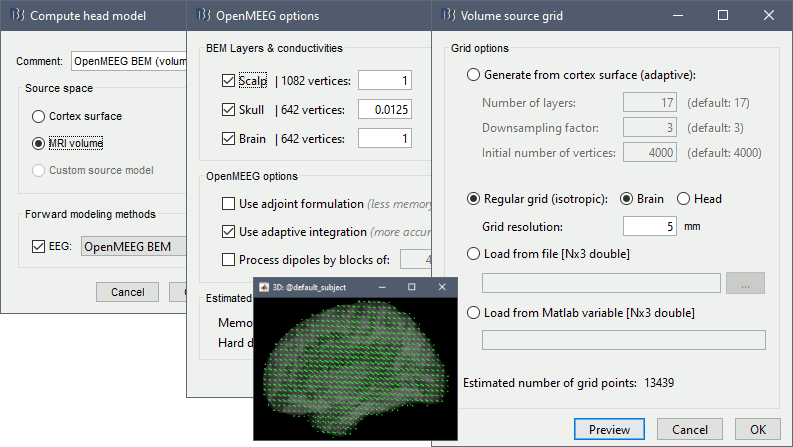Screen dimensions: 793x447
Task: Maximize the 3D default_subject window
Action: click(x=411, y=286)
